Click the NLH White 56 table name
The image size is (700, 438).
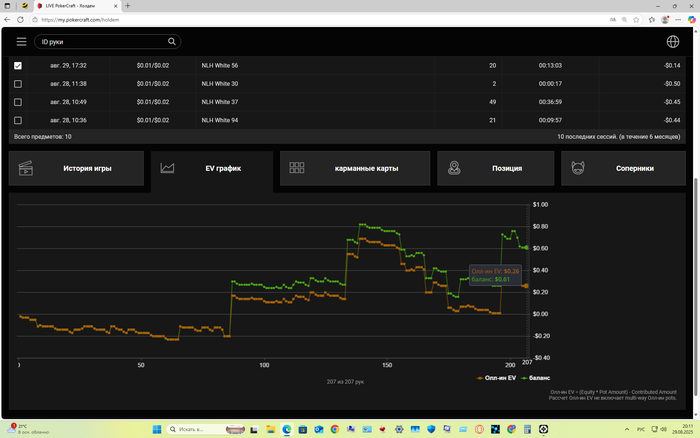point(220,66)
